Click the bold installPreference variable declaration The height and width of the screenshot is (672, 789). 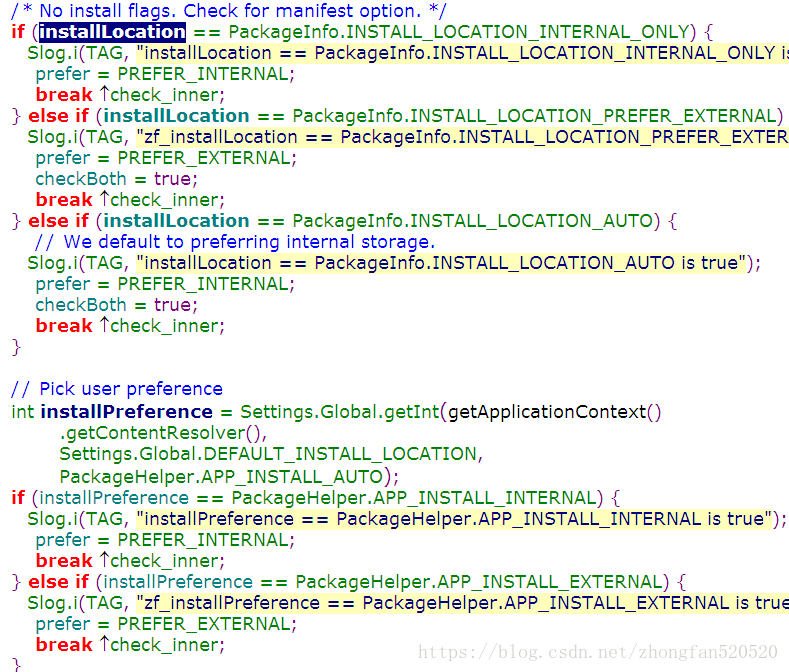point(127,412)
